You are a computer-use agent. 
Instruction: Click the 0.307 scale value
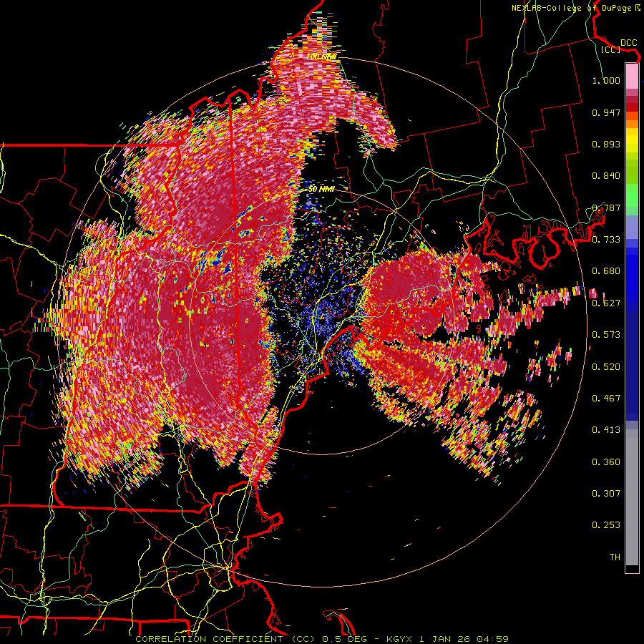pyautogui.click(x=606, y=494)
